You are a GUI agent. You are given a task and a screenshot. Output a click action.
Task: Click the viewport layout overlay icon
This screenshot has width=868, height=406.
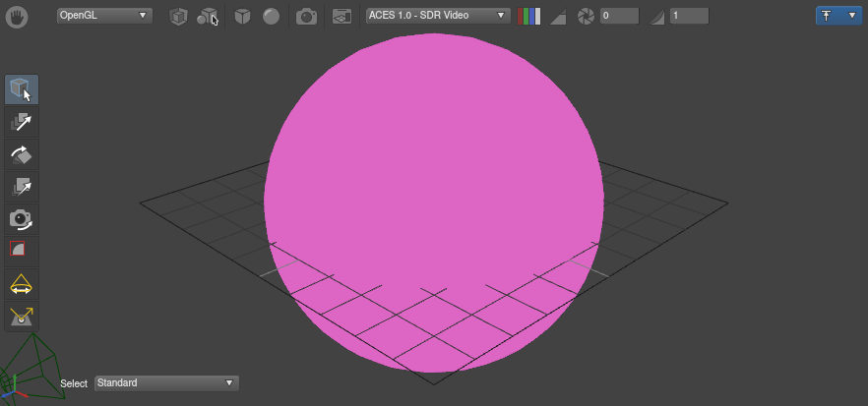click(x=342, y=17)
